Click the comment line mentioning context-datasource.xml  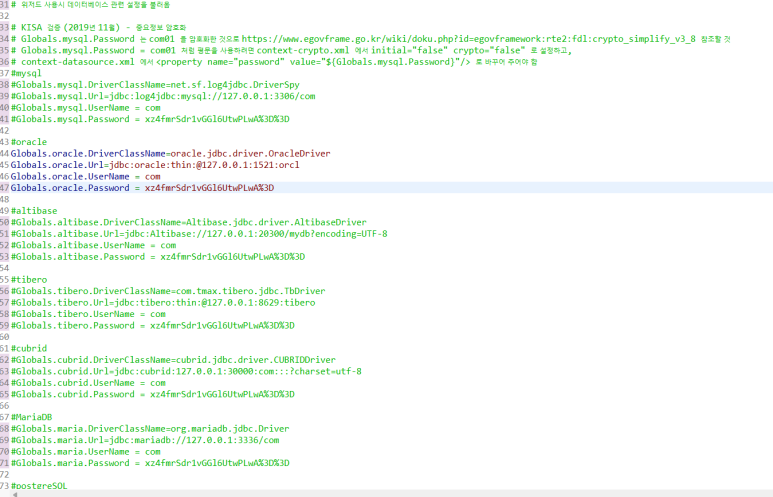(x=274, y=62)
